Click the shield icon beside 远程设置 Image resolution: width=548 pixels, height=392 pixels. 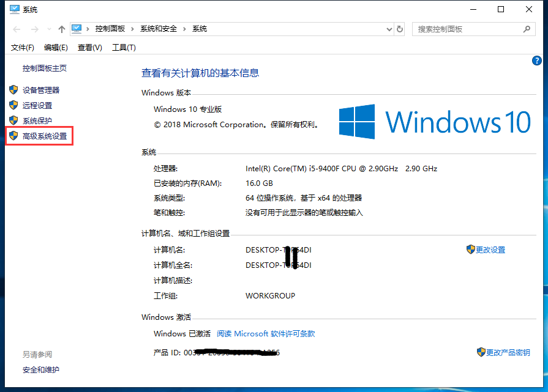click(13, 105)
